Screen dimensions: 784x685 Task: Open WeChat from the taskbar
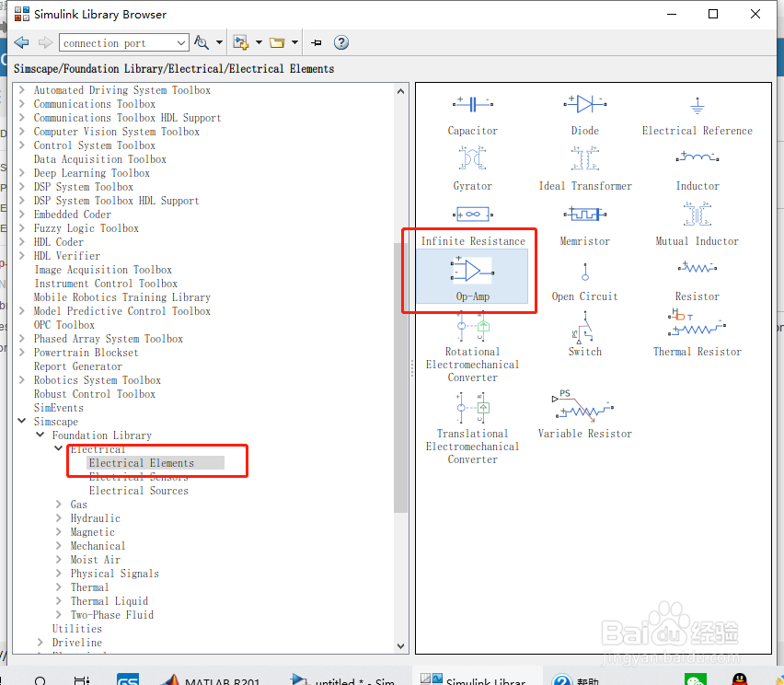[696, 679]
